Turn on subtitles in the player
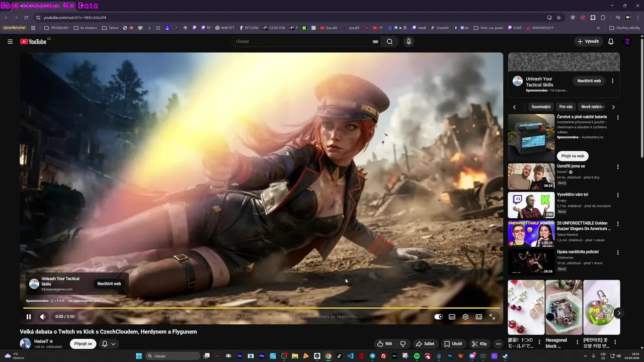 (x=452, y=317)
